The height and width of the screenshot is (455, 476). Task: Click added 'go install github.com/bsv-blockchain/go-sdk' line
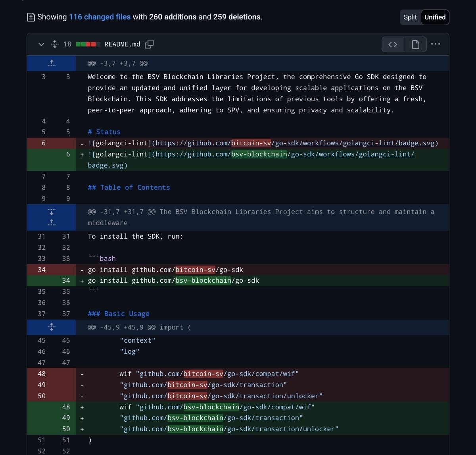pos(173,280)
